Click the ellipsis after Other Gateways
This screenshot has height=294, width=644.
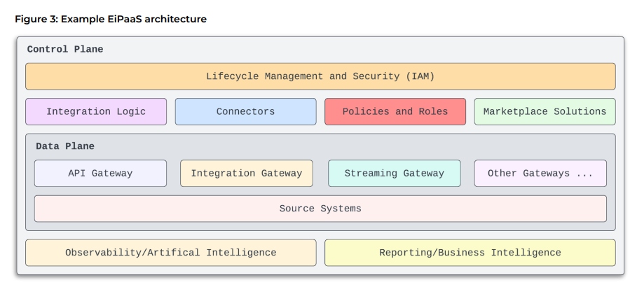pyautogui.click(x=584, y=173)
